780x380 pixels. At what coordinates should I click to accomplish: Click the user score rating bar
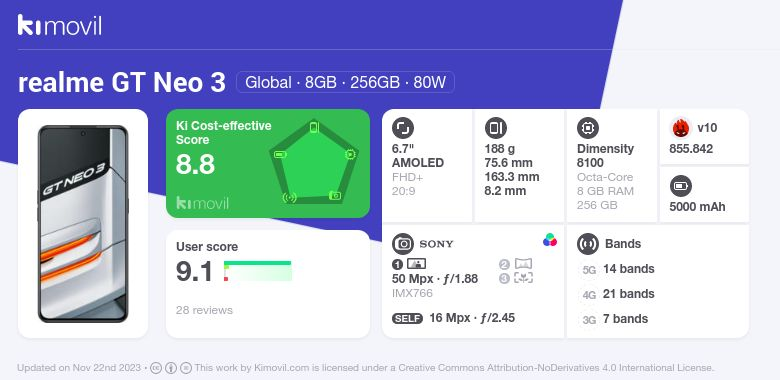(258, 271)
